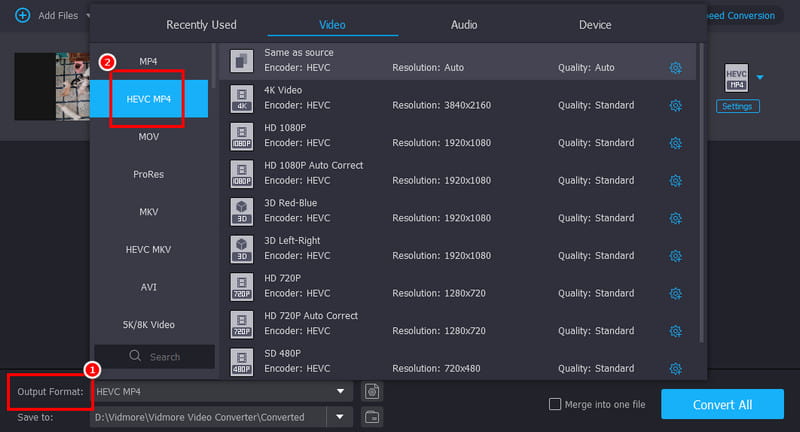Viewport: 800px width, 432px height.
Task: Select MKV in the format list
Action: click(x=149, y=212)
